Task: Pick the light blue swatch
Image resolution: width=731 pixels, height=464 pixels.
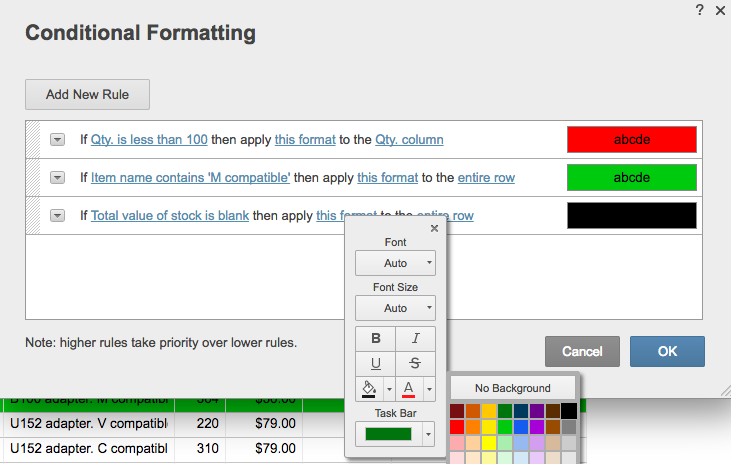Action: coord(521,443)
